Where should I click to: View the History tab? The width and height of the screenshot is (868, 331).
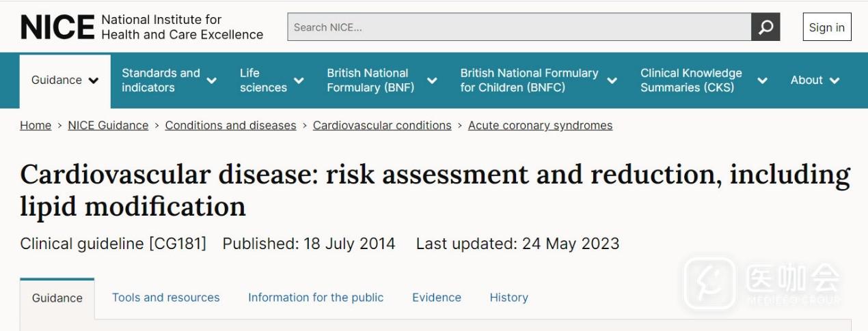pos(508,298)
